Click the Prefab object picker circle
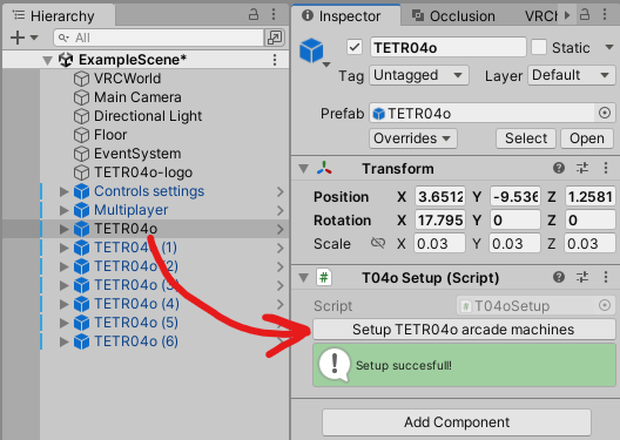Image resolution: width=620 pixels, height=440 pixels. (604, 113)
